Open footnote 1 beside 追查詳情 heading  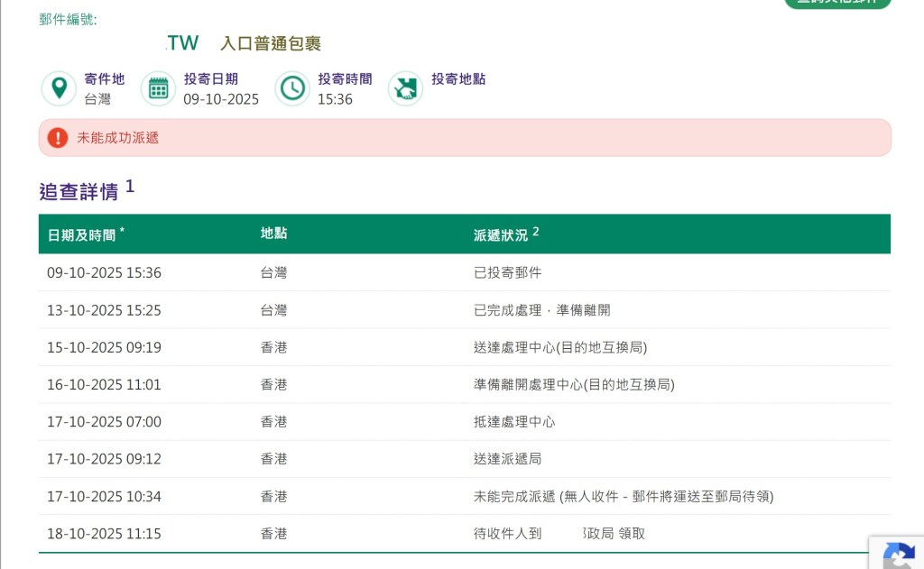(130, 187)
